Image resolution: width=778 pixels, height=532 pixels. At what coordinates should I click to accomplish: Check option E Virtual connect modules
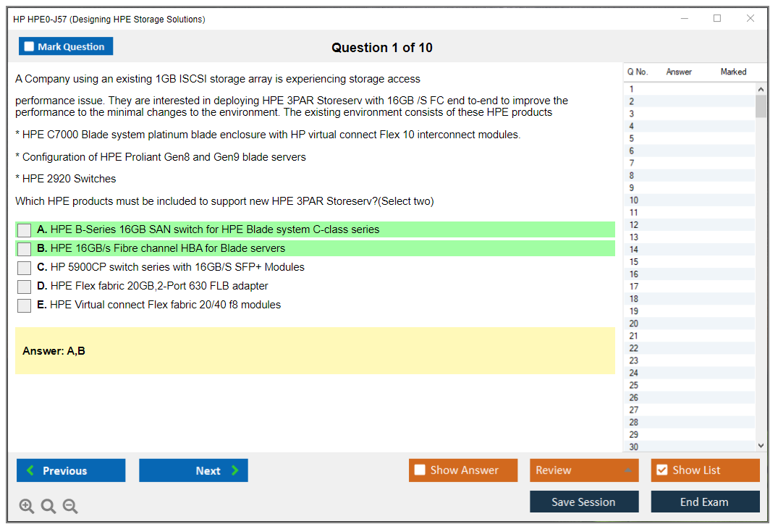24,305
